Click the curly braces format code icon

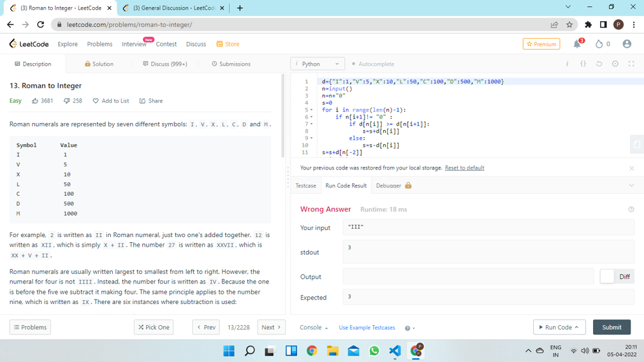583,64
